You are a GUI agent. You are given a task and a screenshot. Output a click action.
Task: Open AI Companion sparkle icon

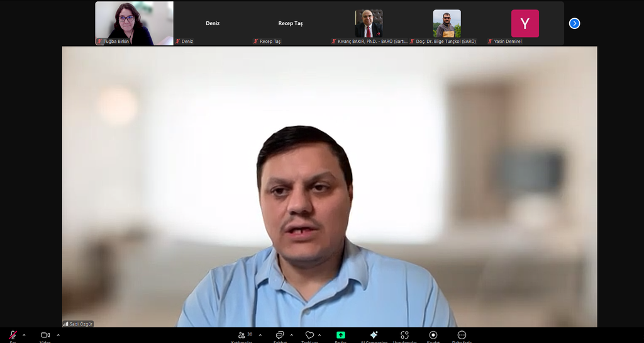click(374, 335)
